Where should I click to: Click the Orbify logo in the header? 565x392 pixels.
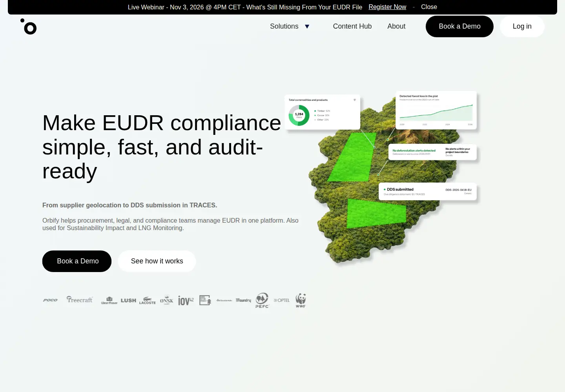(x=28, y=27)
